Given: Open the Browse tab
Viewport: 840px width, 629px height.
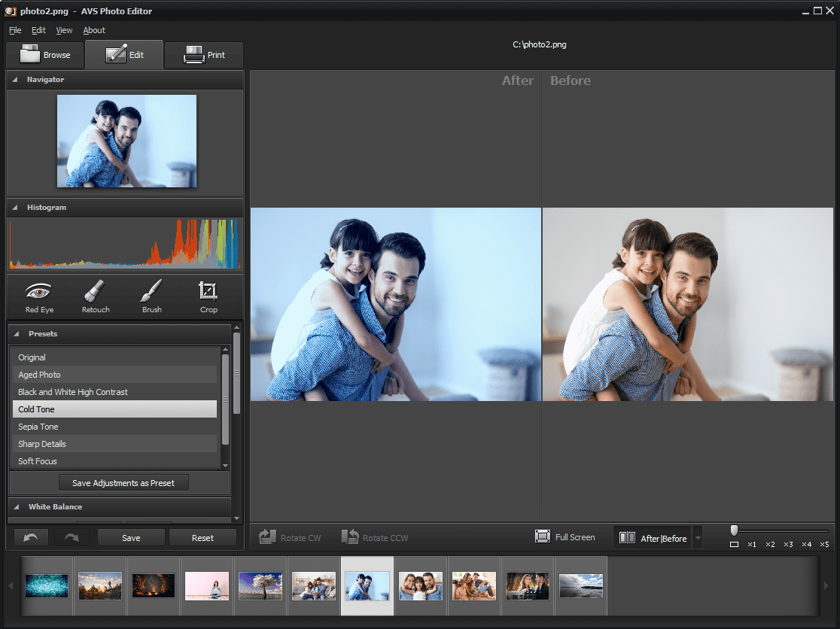Looking at the screenshot, I should pos(45,55).
